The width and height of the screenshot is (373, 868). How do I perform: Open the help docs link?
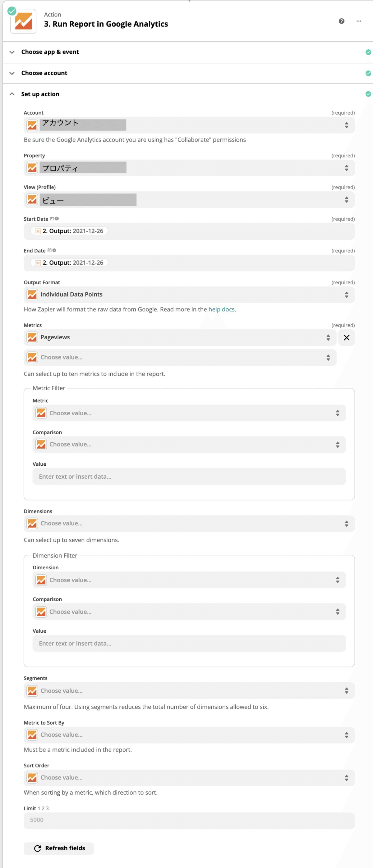click(x=221, y=309)
